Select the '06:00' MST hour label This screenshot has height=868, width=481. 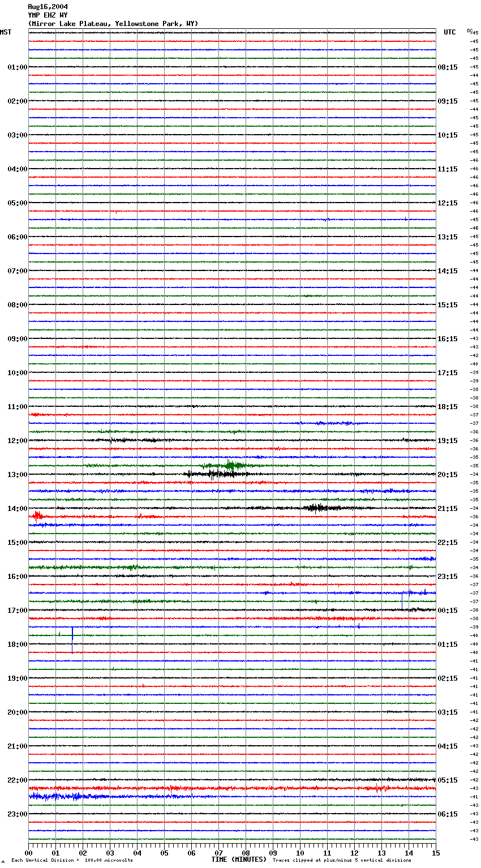click(18, 237)
